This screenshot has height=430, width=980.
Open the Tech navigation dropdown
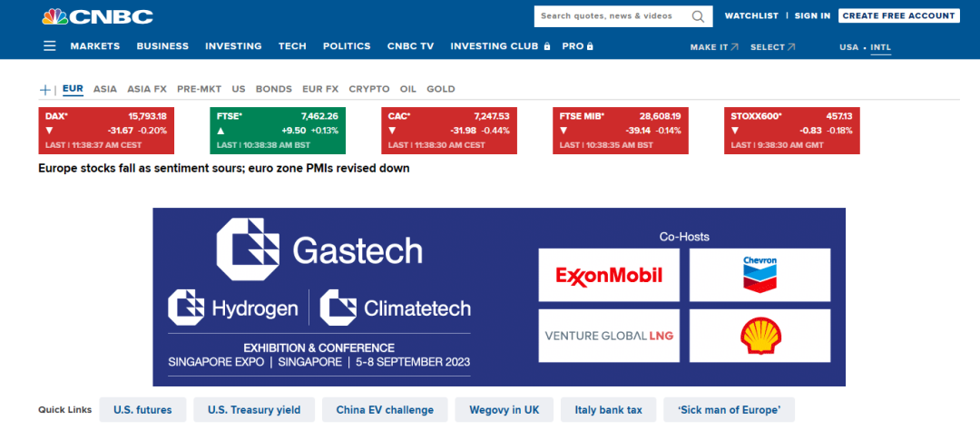coord(292,46)
